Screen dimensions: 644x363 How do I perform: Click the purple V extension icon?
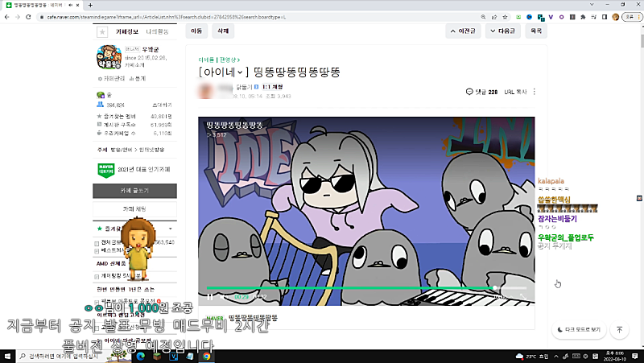click(x=551, y=17)
